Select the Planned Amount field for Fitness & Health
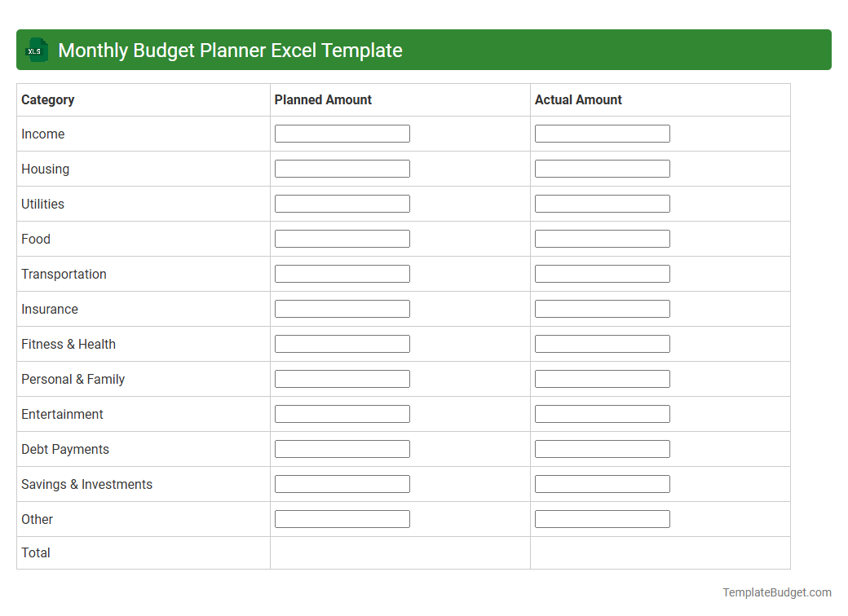 click(342, 343)
